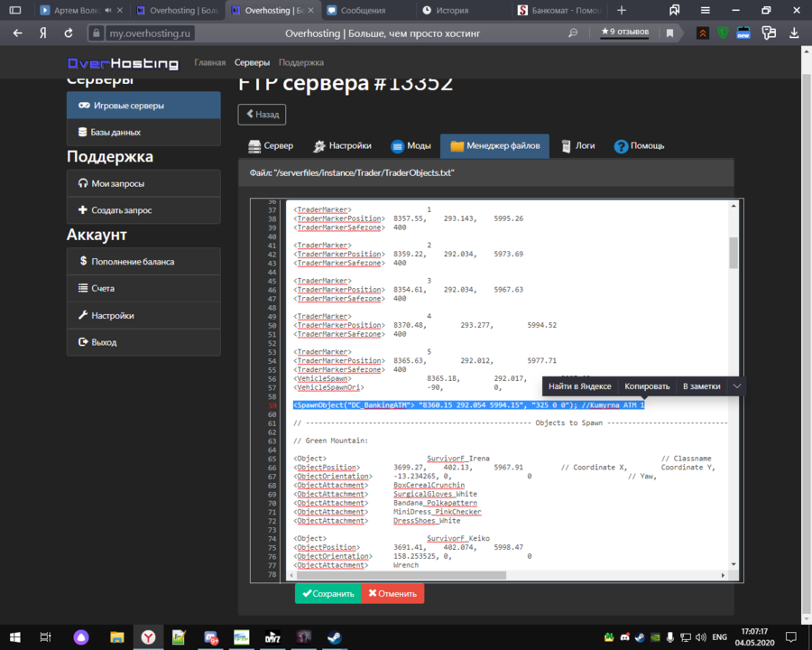Open the Моды tab
The image size is (812, 650).
point(411,146)
